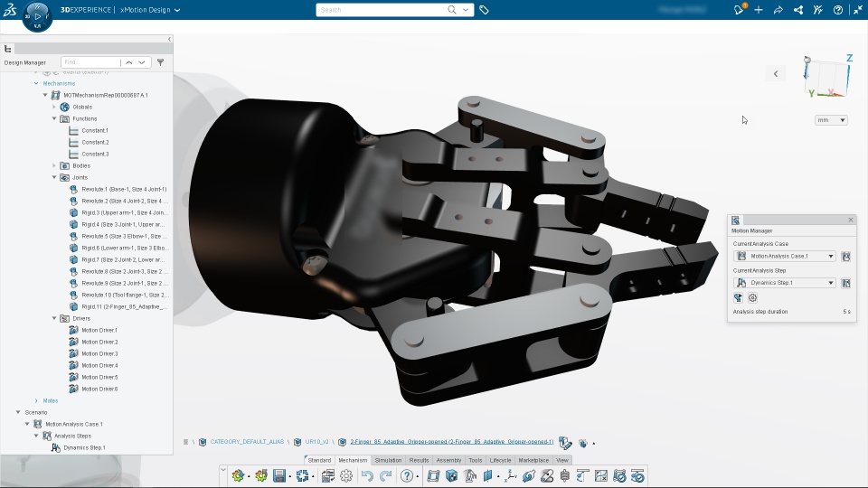Image resolution: width=868 pixels, height=488 pixels.
Task: Collapse the Joints node
Action: (x=54, y=177)
